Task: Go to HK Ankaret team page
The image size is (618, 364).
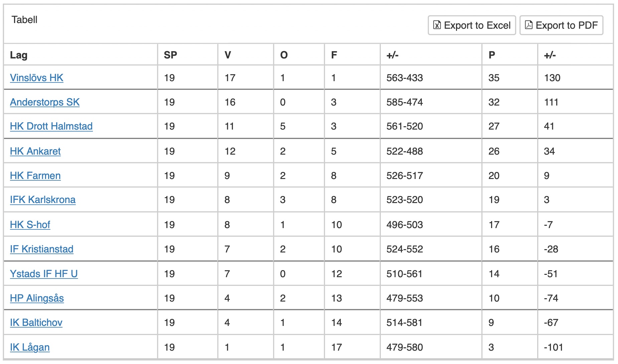Action: point(35,151)
